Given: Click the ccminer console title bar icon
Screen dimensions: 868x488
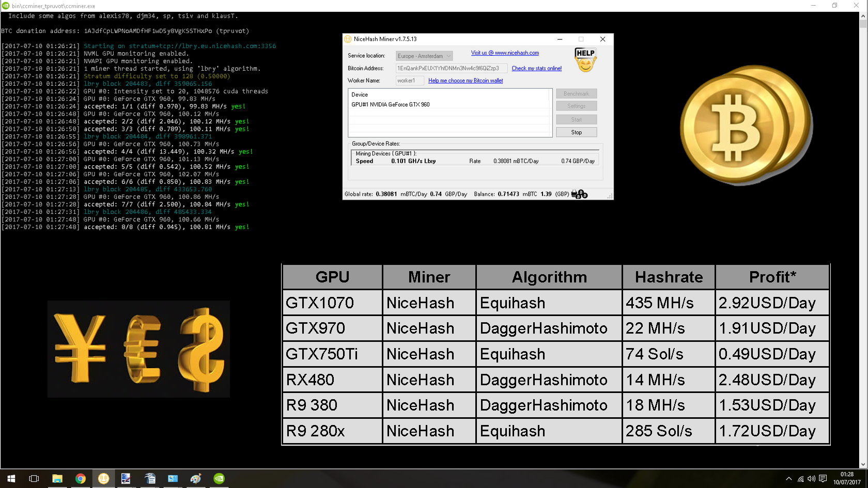Looking at the screenshot, I should pos(6,6).
